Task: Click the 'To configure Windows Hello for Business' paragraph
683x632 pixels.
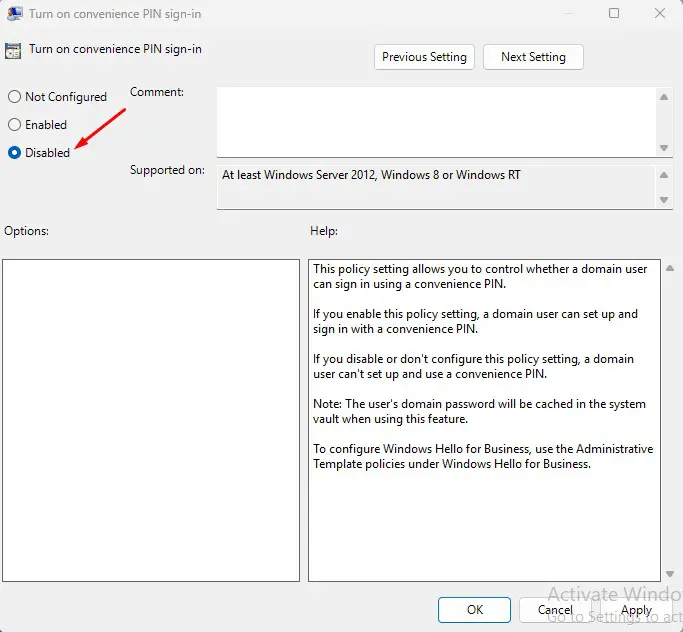Action: coord(483,456)
